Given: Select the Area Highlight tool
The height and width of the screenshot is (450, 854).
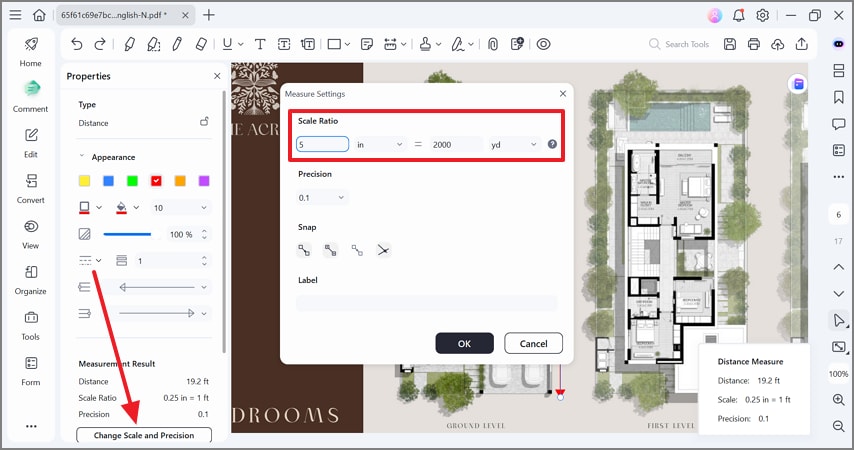Looking at the screenshot, I should (154, 44).
